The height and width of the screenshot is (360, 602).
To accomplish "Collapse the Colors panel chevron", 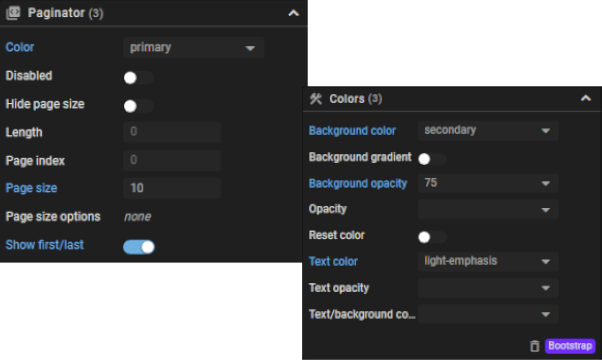I will (x=585, y=98).
